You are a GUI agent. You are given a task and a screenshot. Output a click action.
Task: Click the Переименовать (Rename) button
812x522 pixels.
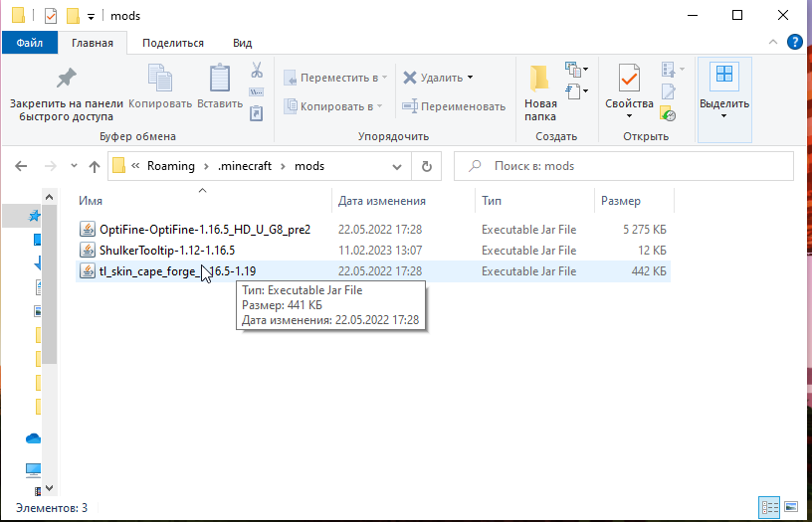click(454, 106)
